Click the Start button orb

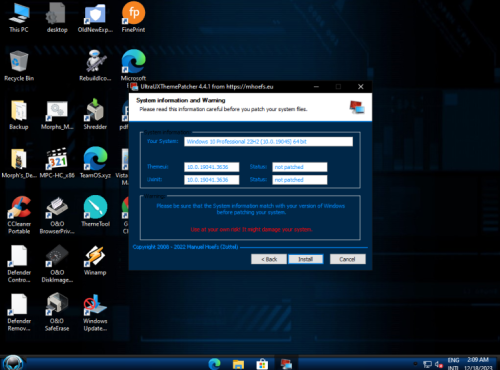13,363
